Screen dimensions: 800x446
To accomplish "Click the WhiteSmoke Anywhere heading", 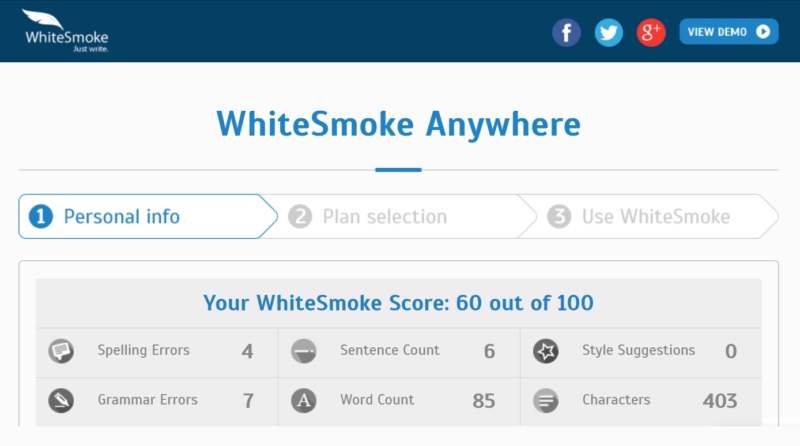I will click(x=398, y=124).
